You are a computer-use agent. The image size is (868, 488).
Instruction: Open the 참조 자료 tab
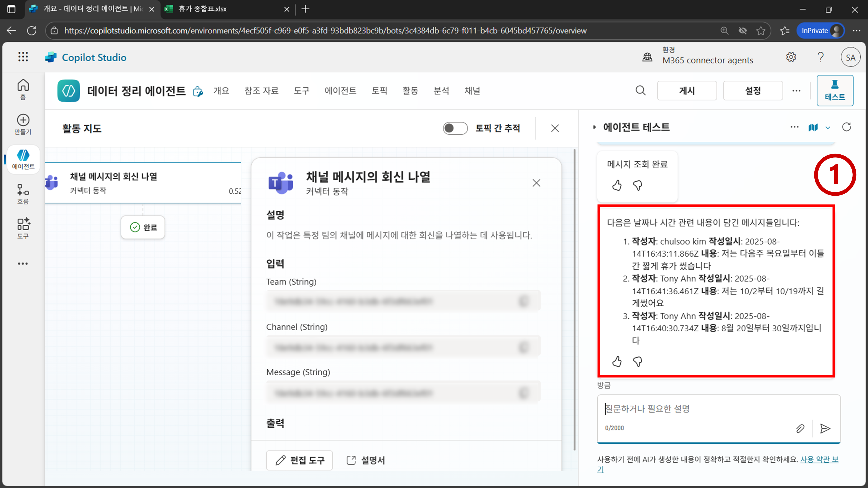pyautogui.click(x=261, y=91)
